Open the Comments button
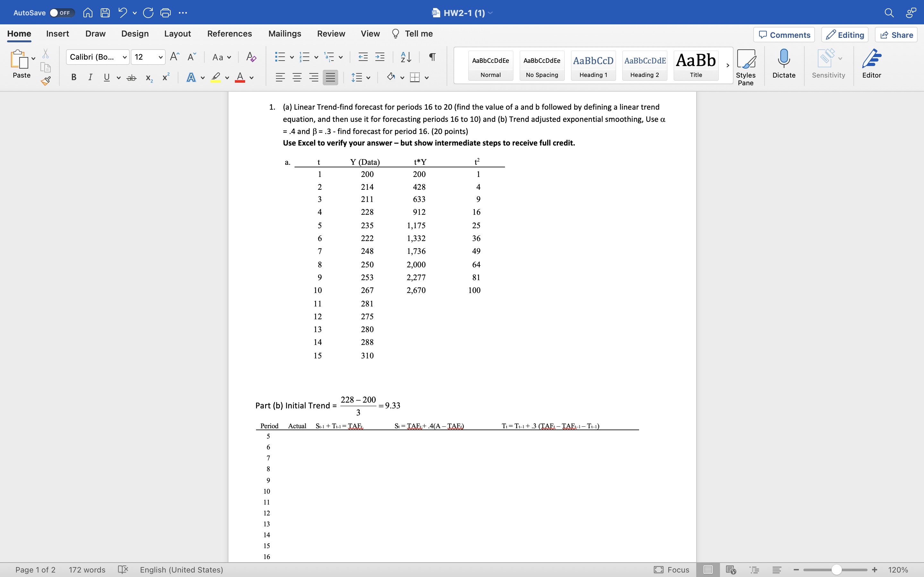The width and height of the screenshot is (924, 577). tap(784, 35)
